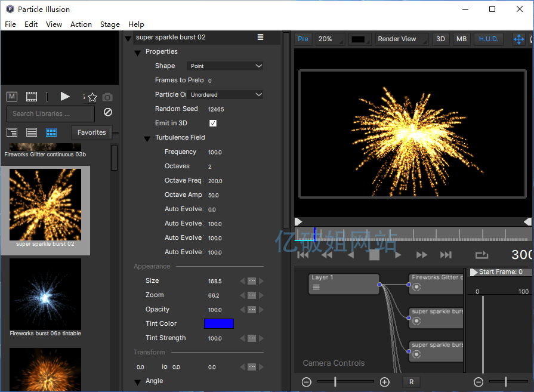Open the Stage menu

110,24
